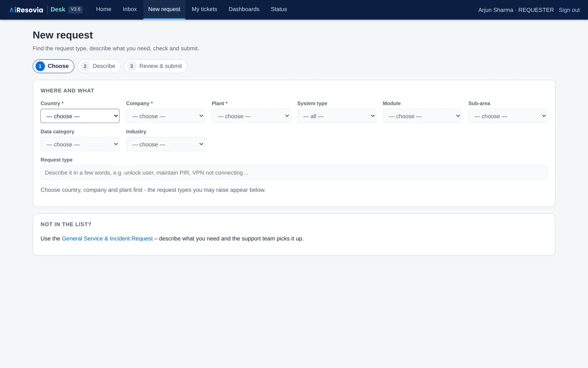Click the Arjun Sharma · REQUESTER label

click(516, 10)
